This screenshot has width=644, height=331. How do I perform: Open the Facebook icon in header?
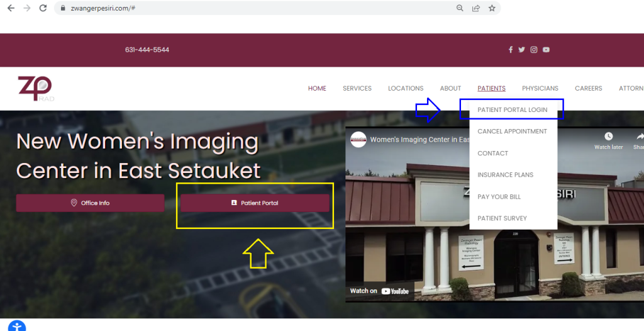511,50
